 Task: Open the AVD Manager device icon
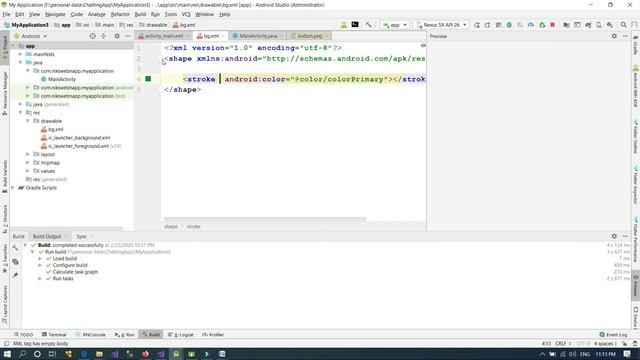click(x=599, y=25)
